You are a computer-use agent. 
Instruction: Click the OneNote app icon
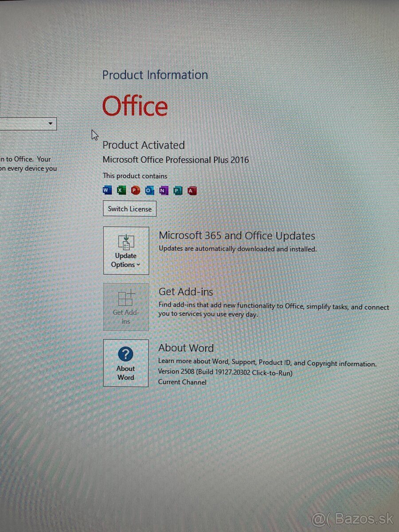(164, 191)
